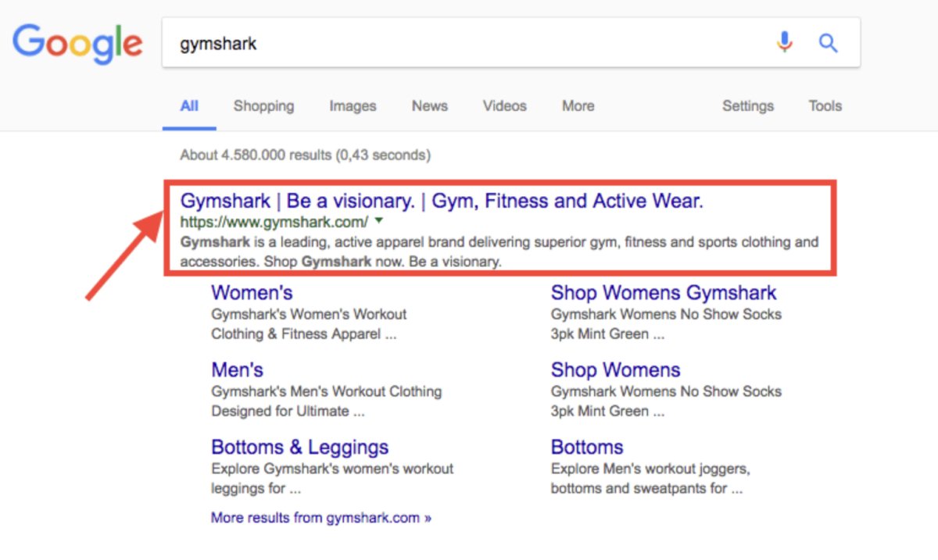Switch to the Shopping tab

263,106
